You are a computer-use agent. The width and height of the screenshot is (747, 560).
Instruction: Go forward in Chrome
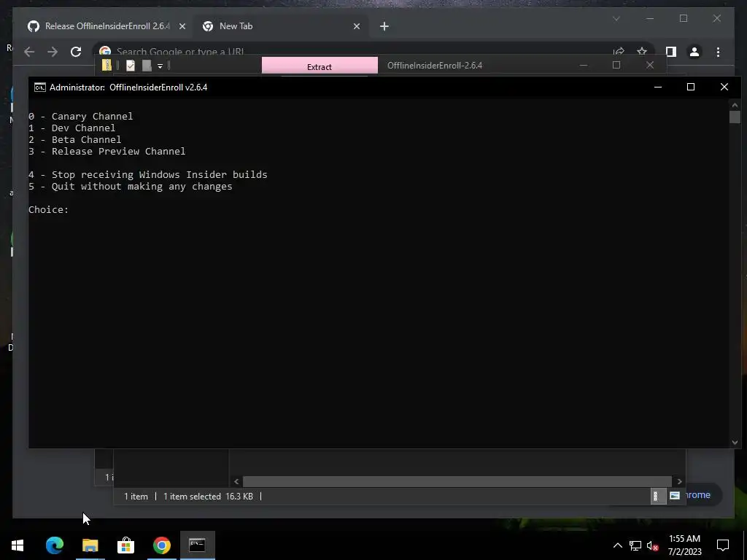(x=53, y=52)
